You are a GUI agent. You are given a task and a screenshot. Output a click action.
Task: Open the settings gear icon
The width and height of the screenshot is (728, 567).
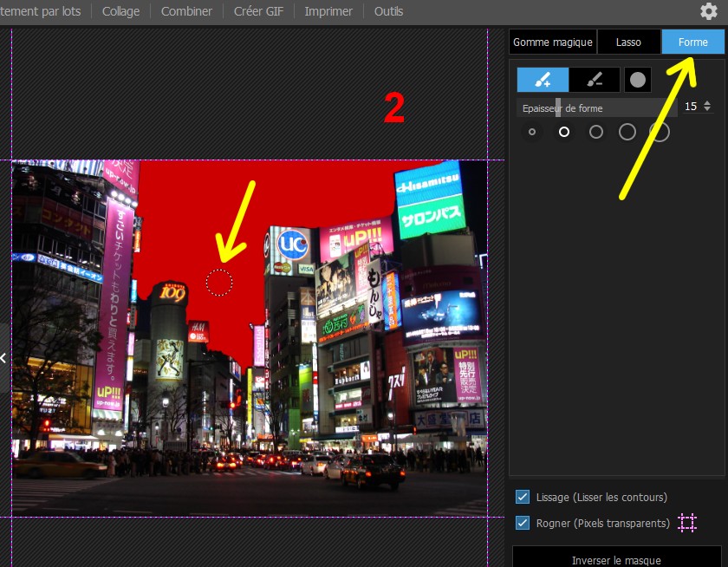709,11
